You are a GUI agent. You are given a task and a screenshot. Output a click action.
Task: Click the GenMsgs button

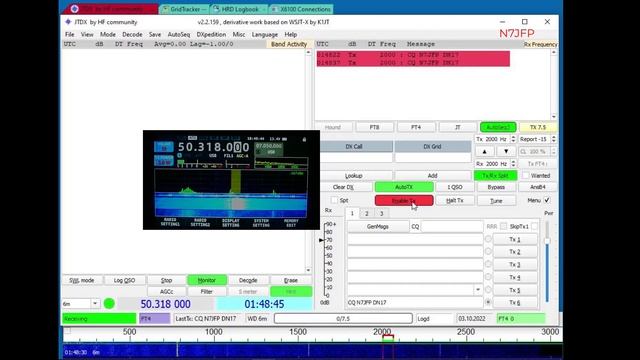pyautogui.click(x=378, y=226)
